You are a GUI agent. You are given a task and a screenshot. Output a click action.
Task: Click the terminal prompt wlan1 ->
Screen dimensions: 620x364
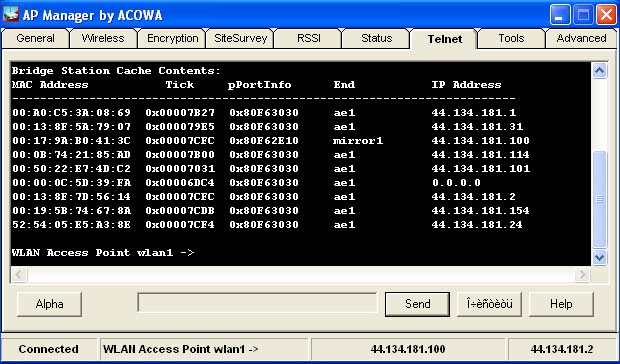[103, 253]
